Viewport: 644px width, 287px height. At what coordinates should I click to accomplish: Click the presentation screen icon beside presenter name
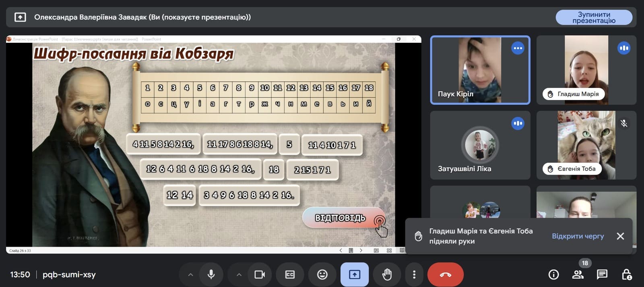(x=20, y=17)
